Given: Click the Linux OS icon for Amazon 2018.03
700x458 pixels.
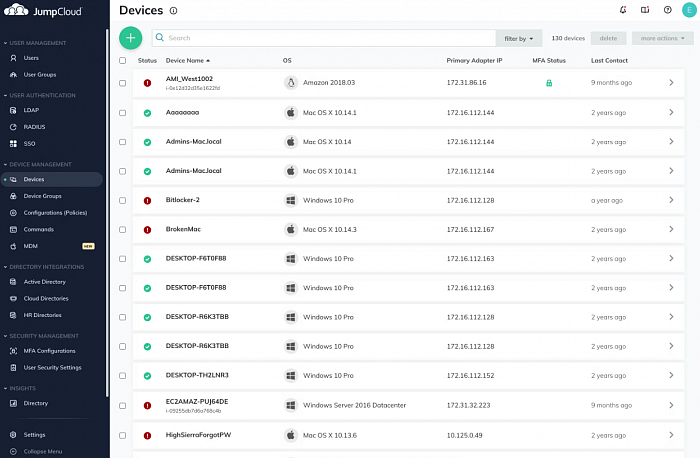Looking at the screenshot, I should (291, 83).
